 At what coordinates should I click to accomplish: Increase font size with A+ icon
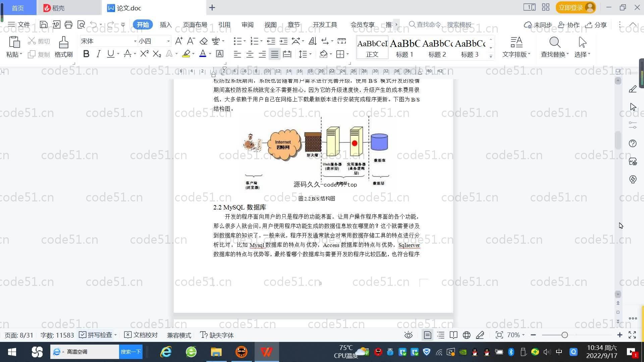coord(179,41)
